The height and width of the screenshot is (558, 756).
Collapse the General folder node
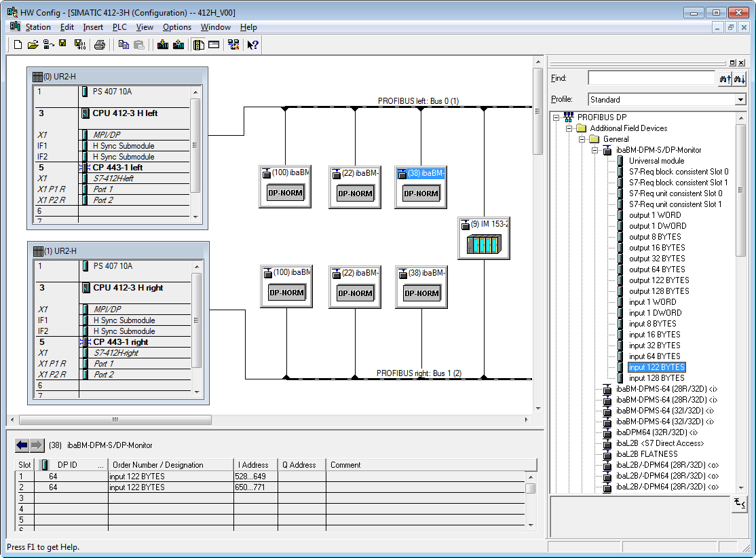(x=582, y=139)
